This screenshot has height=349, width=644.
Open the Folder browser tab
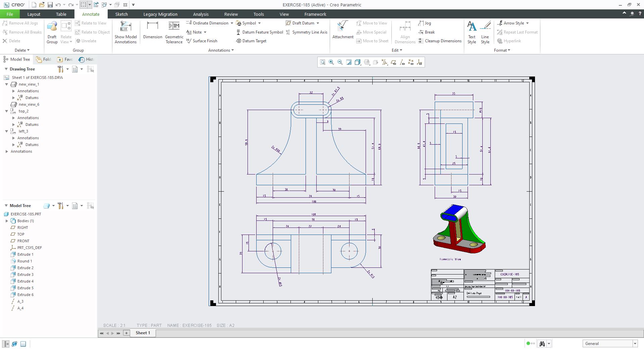44,59
